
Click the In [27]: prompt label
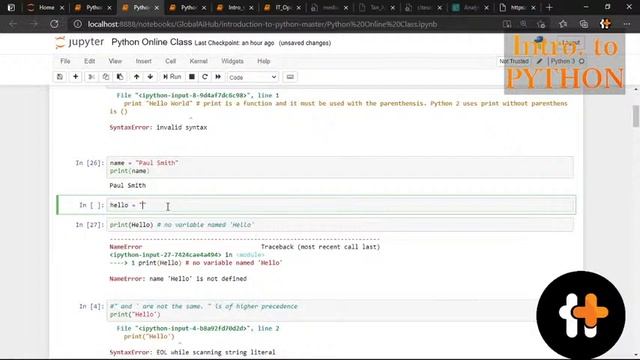[89, 224]
